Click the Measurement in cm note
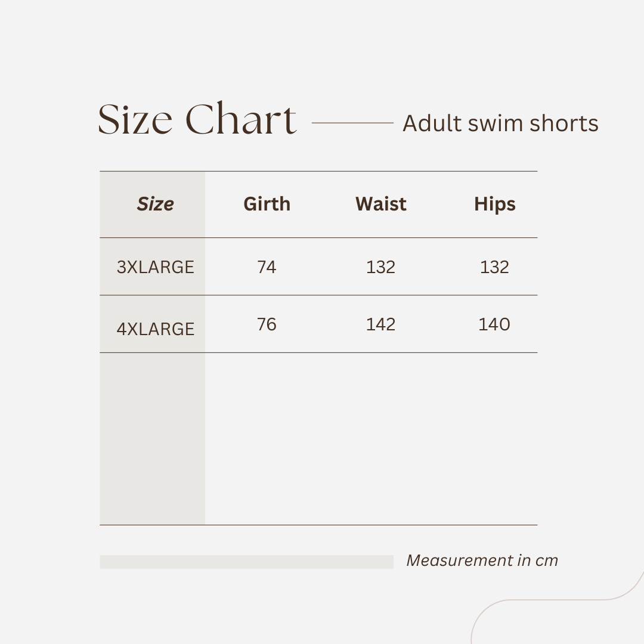Viewport: 644px width, 644px height. click(482, 561)
